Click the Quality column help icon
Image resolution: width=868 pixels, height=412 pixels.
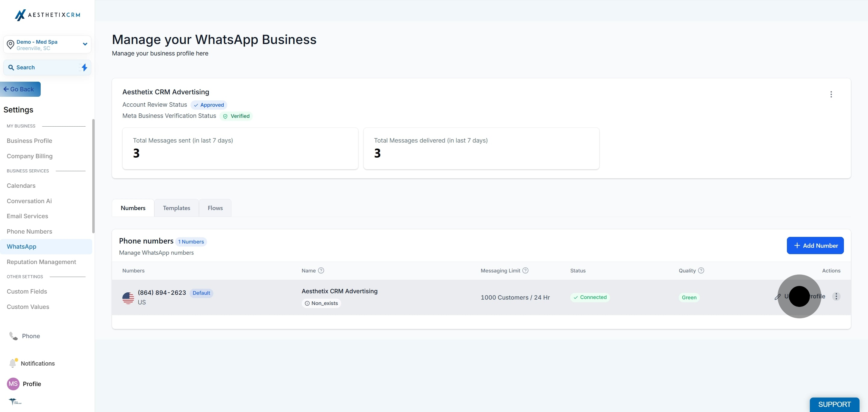[701, 271]
